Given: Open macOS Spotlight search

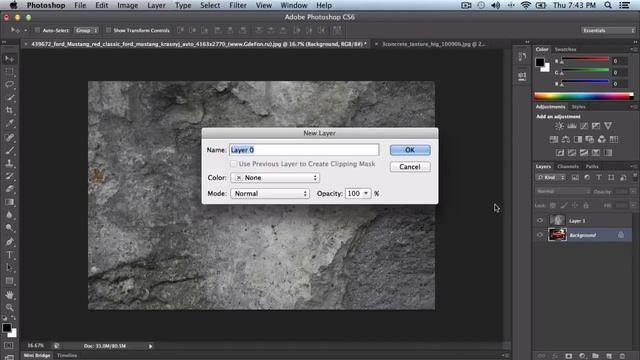Looking at the screenshot, I should (608, 5).
